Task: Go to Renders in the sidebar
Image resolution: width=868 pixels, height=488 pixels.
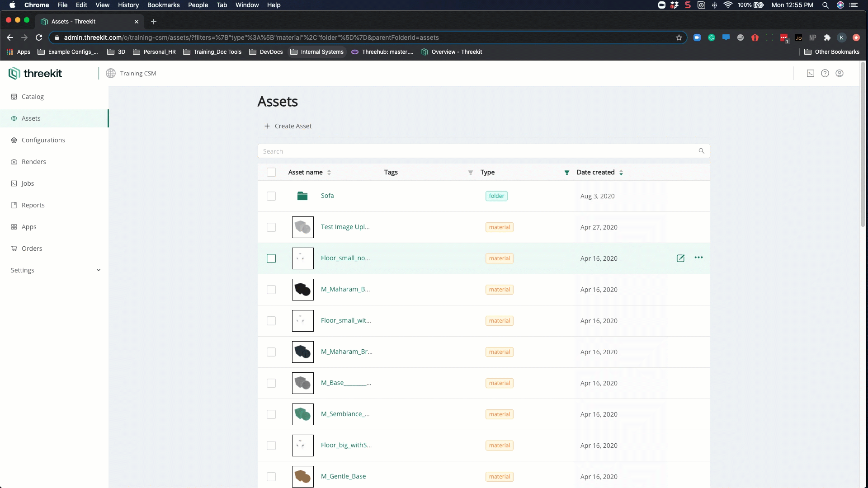Action: point(34,162)
